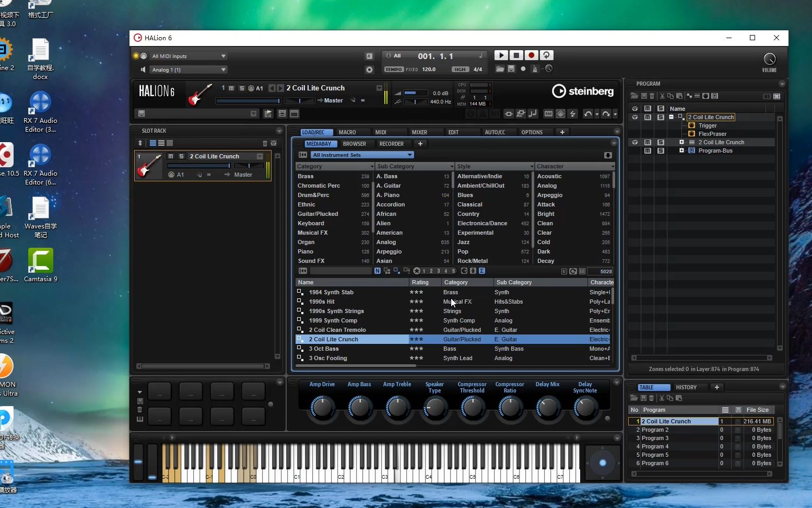This screenshot has height=508, width=812.
Task: Adjust the Amp Drive knob
Action: pos(322,407)
